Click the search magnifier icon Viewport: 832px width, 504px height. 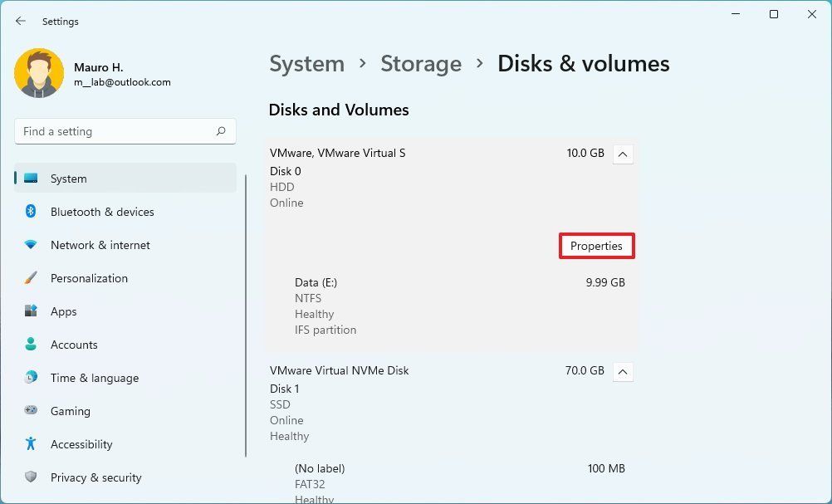(221, 131)
